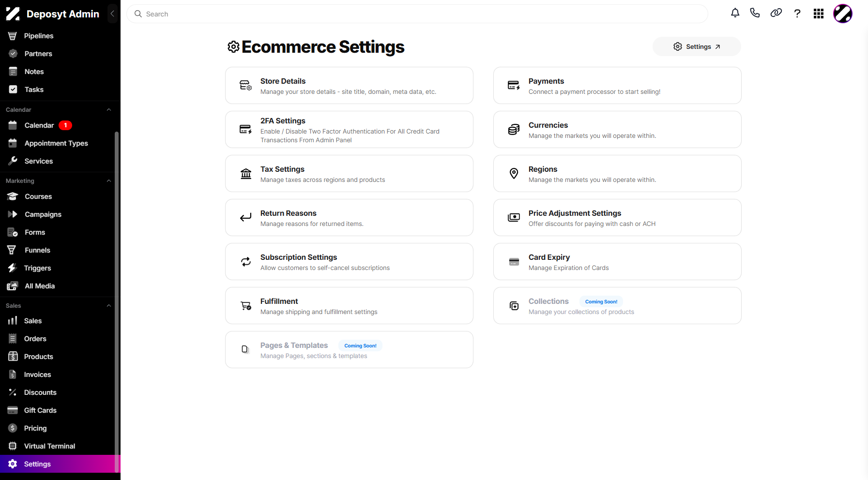
Task: Open the user profile avatar
Action: coord(843,14)
